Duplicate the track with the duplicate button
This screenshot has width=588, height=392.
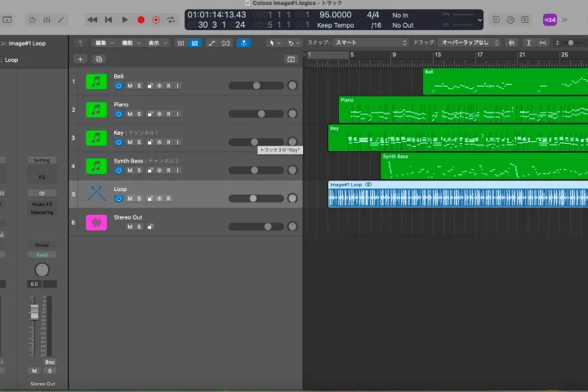point(99,60)
